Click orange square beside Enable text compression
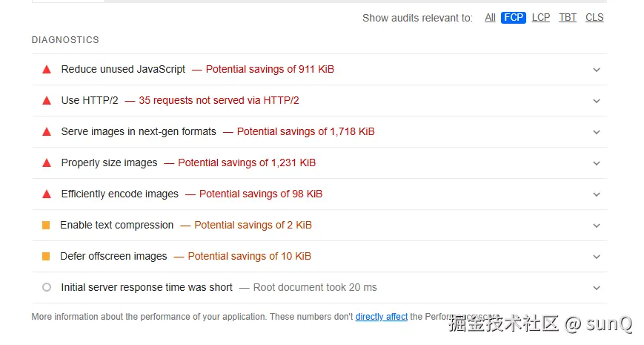This screenshot has width=644, height=345. point(46,226)
